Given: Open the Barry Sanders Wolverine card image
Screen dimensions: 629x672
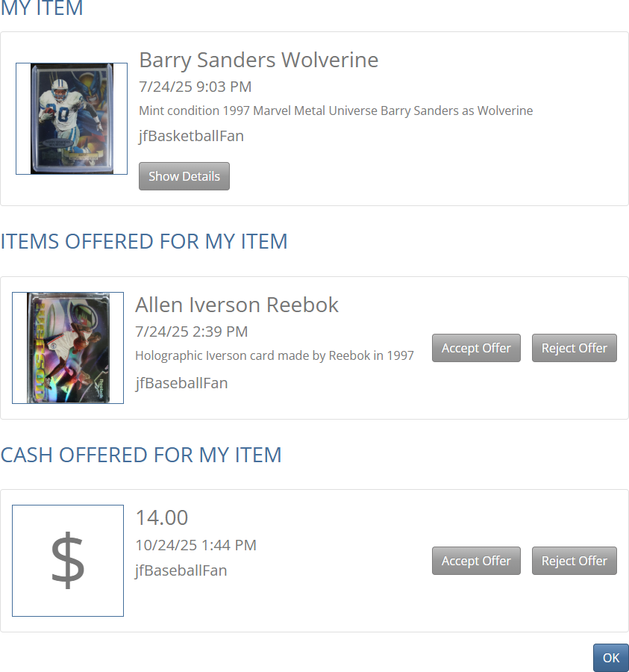Looking at the screenshot, I should pos(72,119).
